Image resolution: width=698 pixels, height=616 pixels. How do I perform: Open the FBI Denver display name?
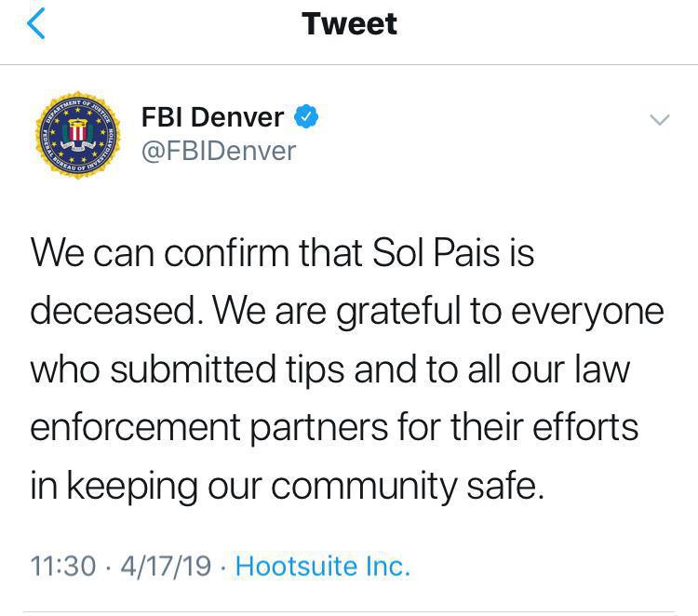pos(212,117)
